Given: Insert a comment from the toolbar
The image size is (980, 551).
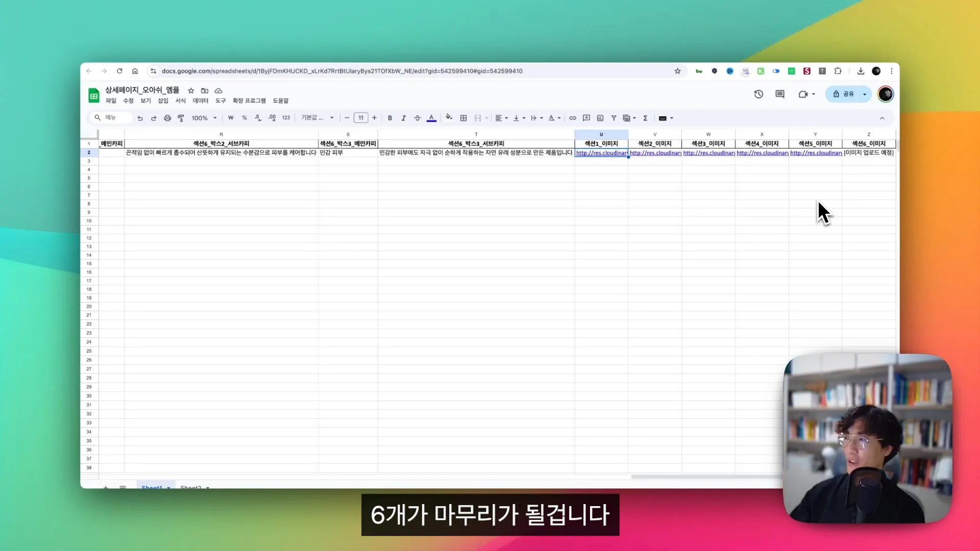Looking at the screenshot, I should pyautogui.click(x=586, y=118).
